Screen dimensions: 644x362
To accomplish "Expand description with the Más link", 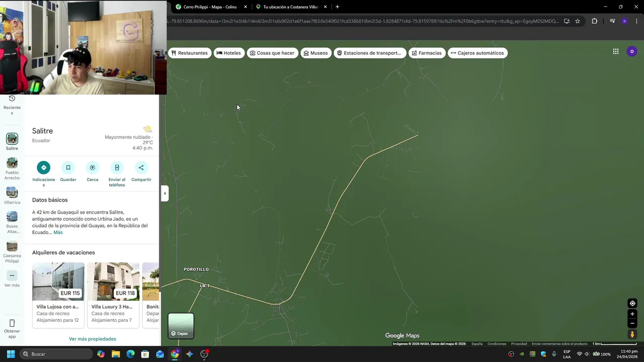I will point(58,232).
